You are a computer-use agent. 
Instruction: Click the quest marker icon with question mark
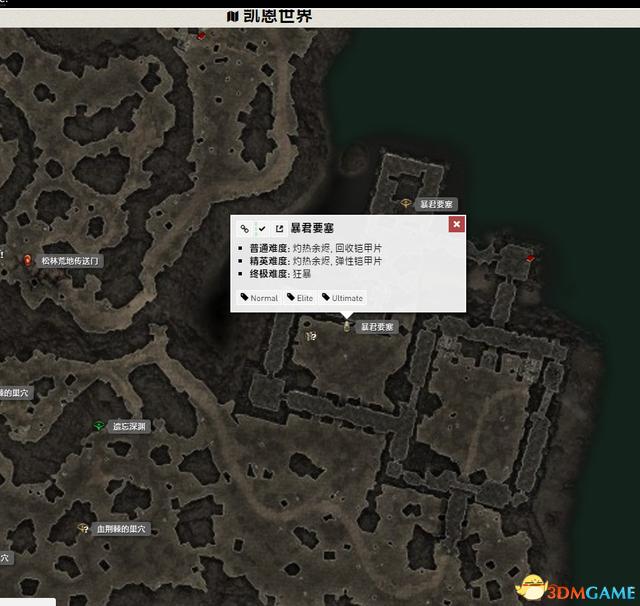[x=311, y=336]
